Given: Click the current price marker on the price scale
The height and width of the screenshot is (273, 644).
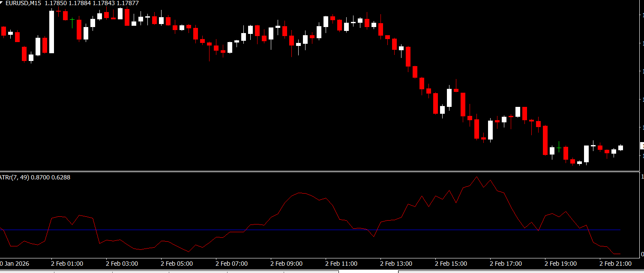Looking at the screenshot, I should [641, 146].
